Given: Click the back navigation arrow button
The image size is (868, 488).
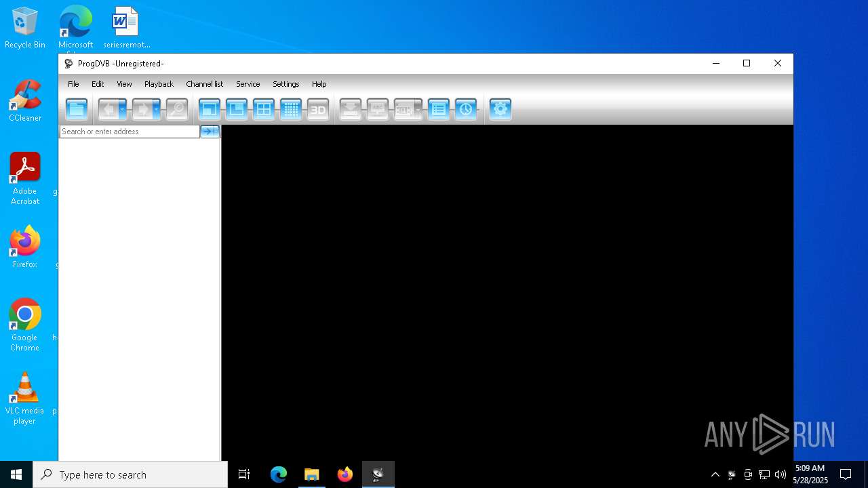Looking at the screenshot, I should (108, 109).
